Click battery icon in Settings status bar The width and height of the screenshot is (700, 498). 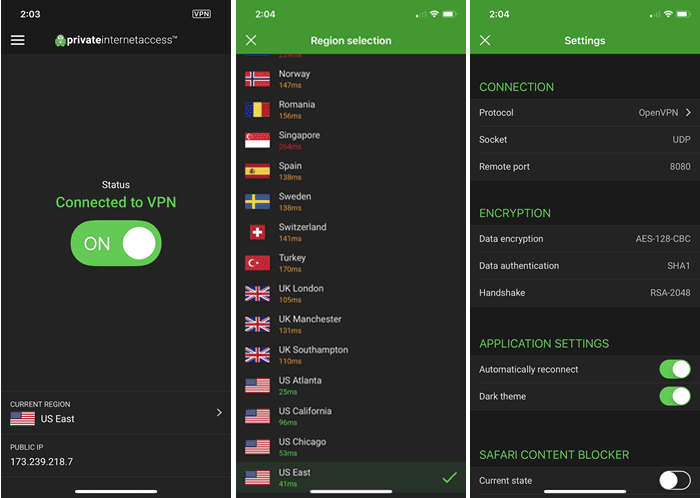pyautogui.click(x=684, y=14)
